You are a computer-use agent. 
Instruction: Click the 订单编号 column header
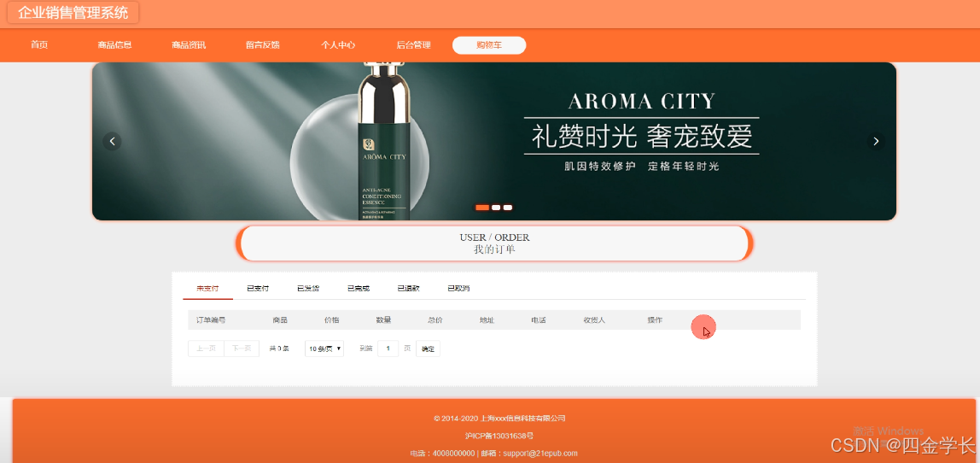(211, 319)
